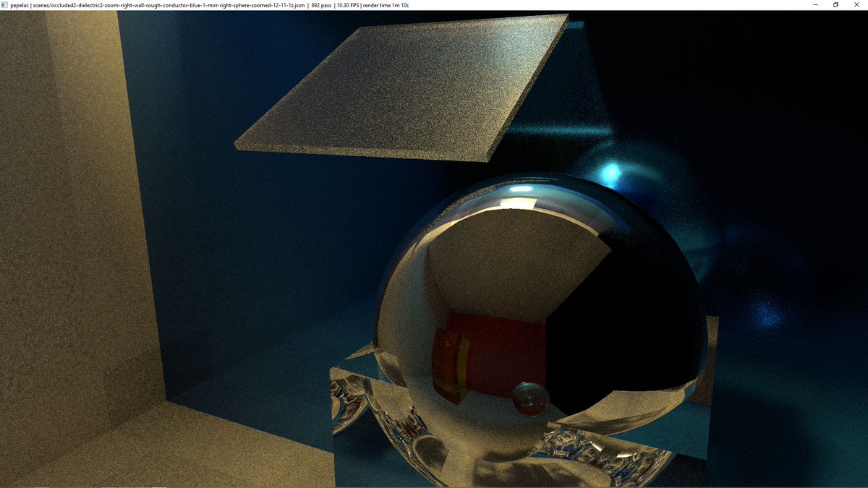Click the restore window icon
The height and width of the screenshot is (488, 868).
click(836, 4)
